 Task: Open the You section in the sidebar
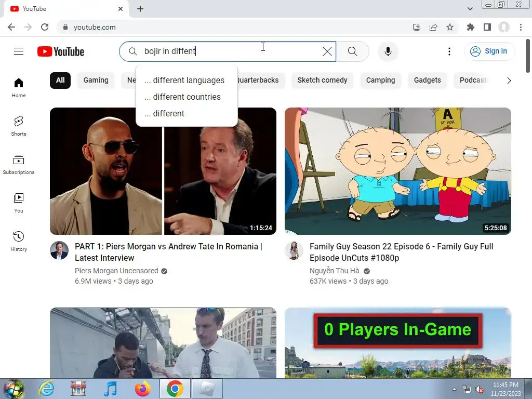pyautogui.click(x=19, y=203)
